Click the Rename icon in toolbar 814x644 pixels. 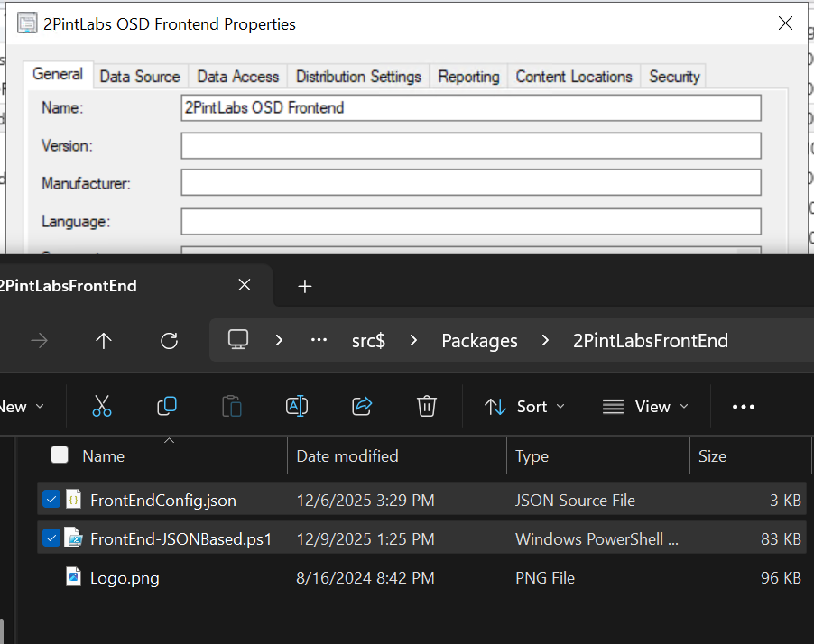click(x=297, y=407)
